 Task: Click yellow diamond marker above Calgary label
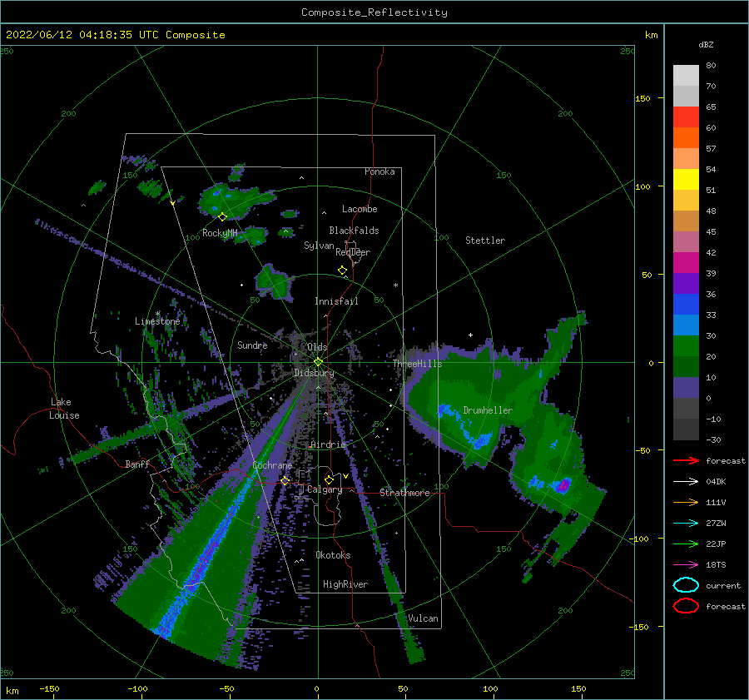click(329, 479)
